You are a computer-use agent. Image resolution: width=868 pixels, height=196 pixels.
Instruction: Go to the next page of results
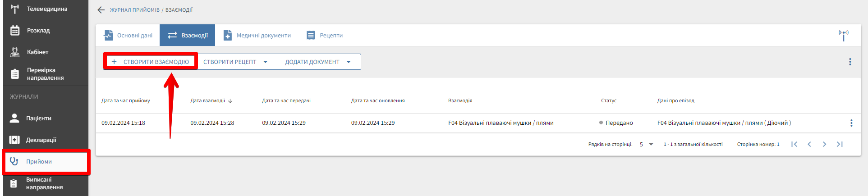[824, 144]
